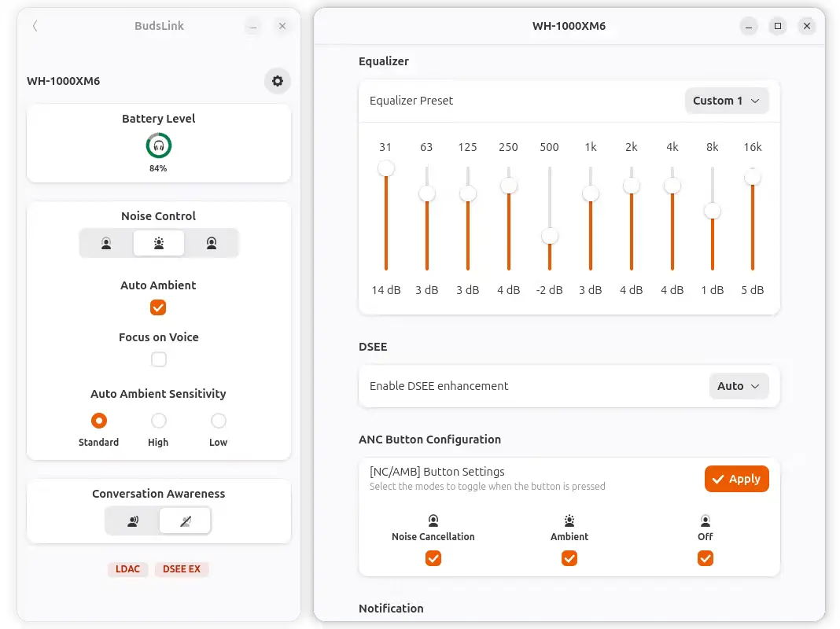The height and width of the screenshot is (629, 840).
Task: Uncheck the Off button mode checkbox
Action: click(706, 558)
